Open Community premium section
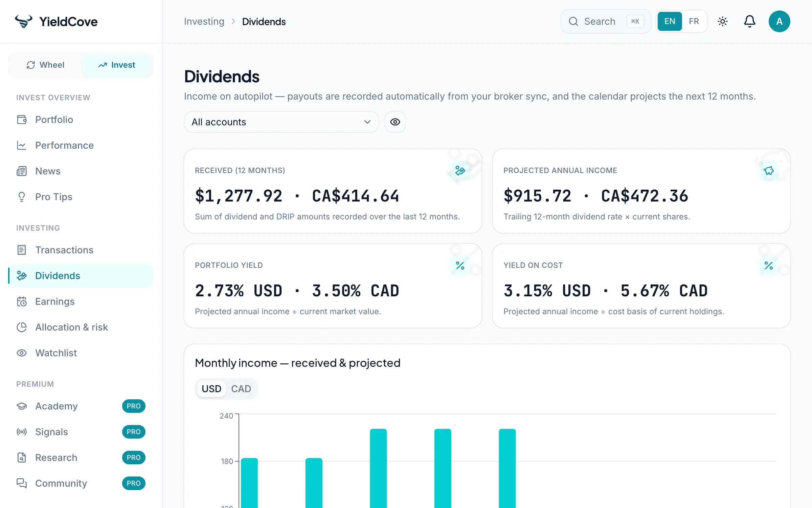This screenshot has height=508, width=812. [x=81, y=483]
